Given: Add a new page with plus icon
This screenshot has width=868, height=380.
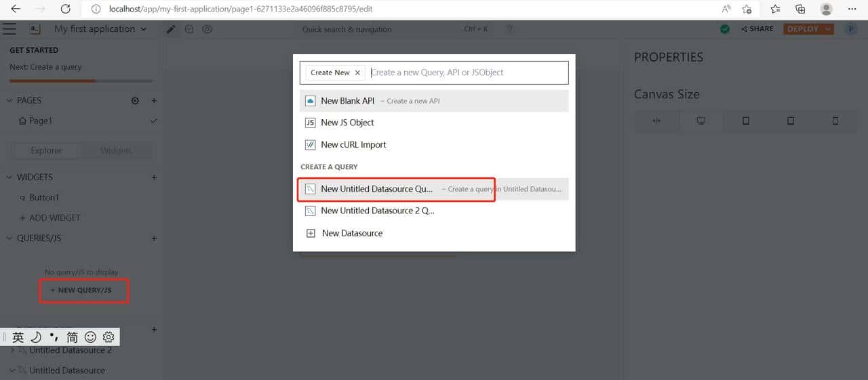Looking at the screenshot, I should pyautogui.click(x=154, y=101).
